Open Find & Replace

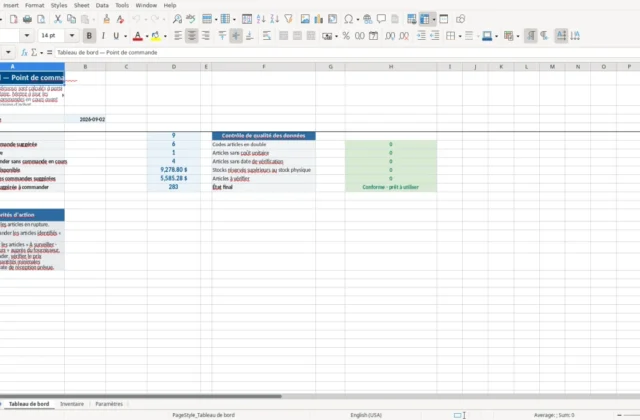point(177,19)
